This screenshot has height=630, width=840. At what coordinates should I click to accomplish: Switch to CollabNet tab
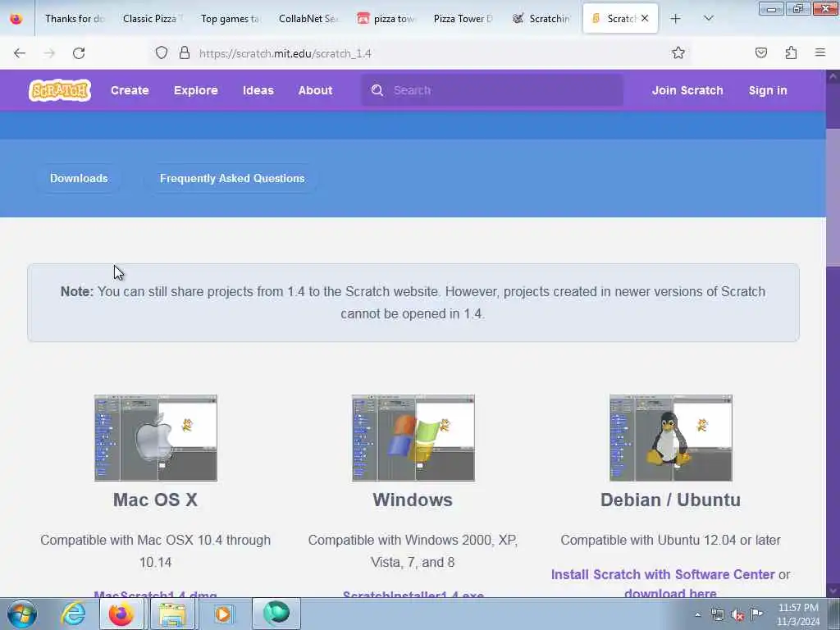click(x=308, y=19)
